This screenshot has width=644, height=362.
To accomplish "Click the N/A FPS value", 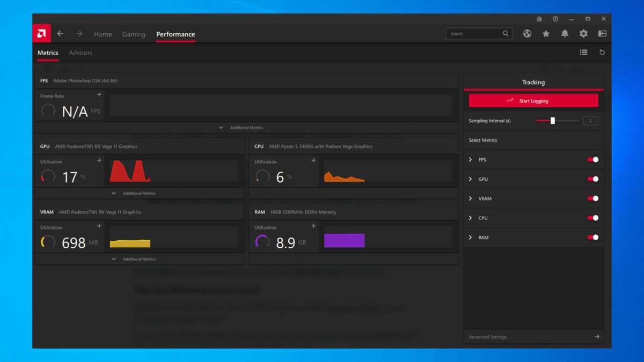I will [x=80, y=112].
